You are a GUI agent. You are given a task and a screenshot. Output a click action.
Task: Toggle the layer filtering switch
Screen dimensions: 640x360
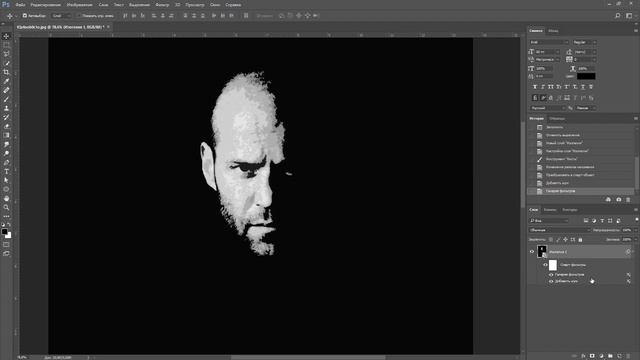(x=637, y=220)
